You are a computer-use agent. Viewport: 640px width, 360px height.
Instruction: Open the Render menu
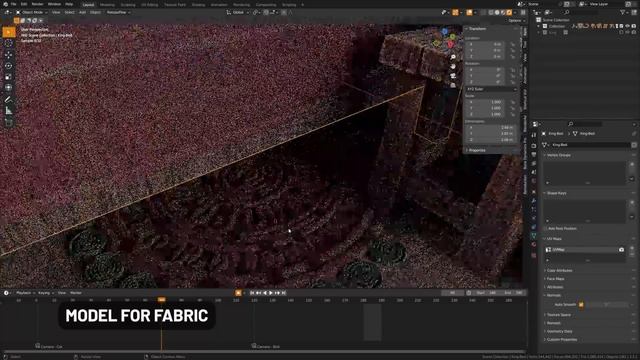[x=37, y=4]
